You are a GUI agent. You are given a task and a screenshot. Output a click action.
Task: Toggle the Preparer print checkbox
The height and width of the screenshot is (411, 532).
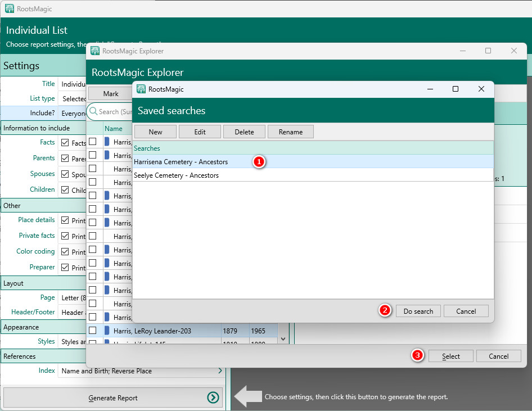coord(65,268)
